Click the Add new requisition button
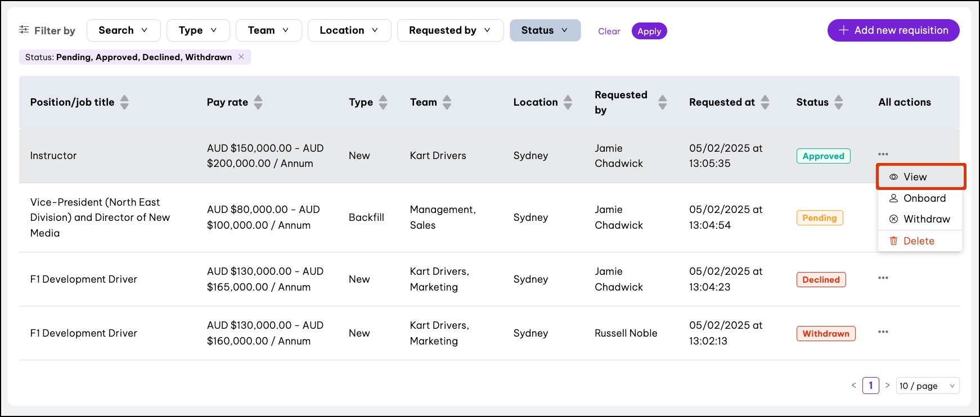 (x=893, y=30)
